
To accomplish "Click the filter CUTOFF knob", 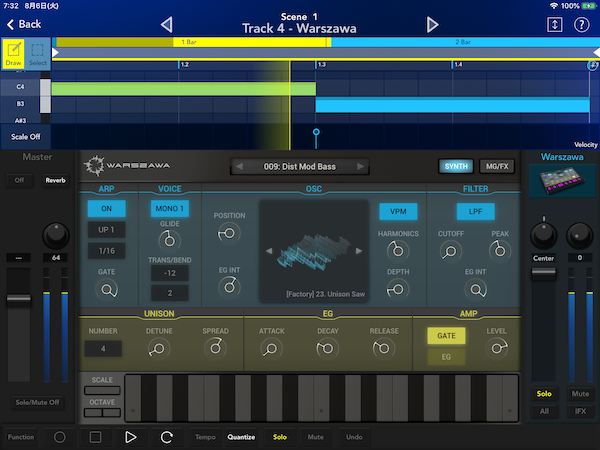I will point(451,251).
